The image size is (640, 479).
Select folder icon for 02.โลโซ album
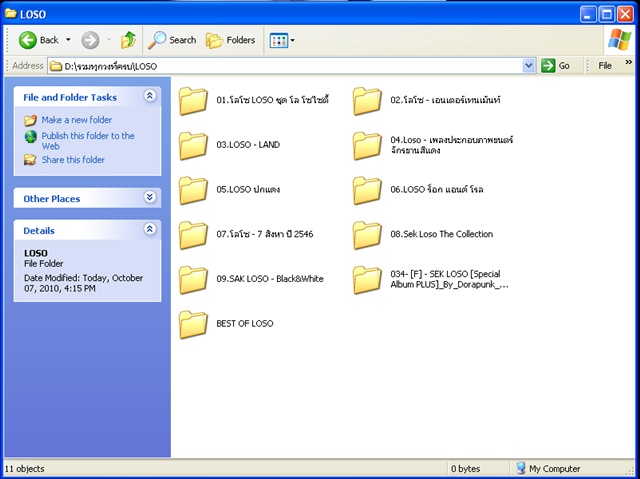pyautogui.click(x=367, y=101)
